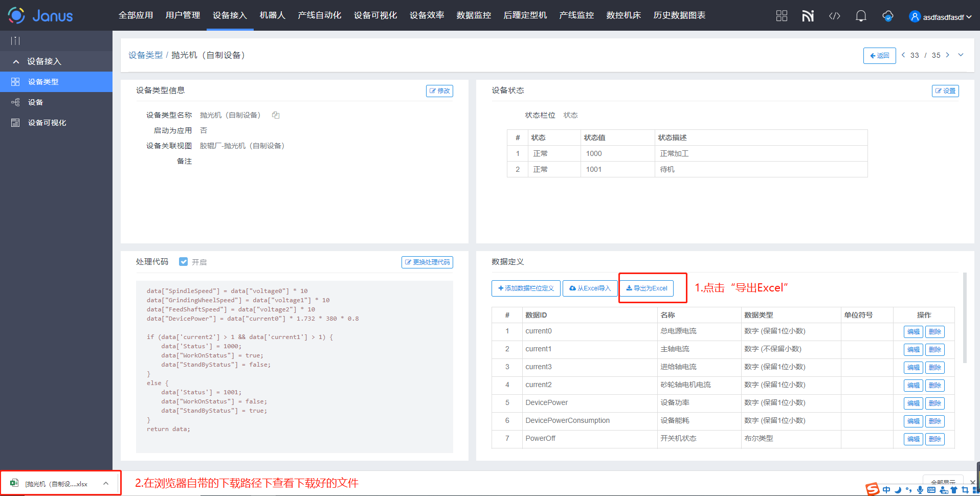Edit the current0 row
This screenshot has width=980, height=496.
913,331
